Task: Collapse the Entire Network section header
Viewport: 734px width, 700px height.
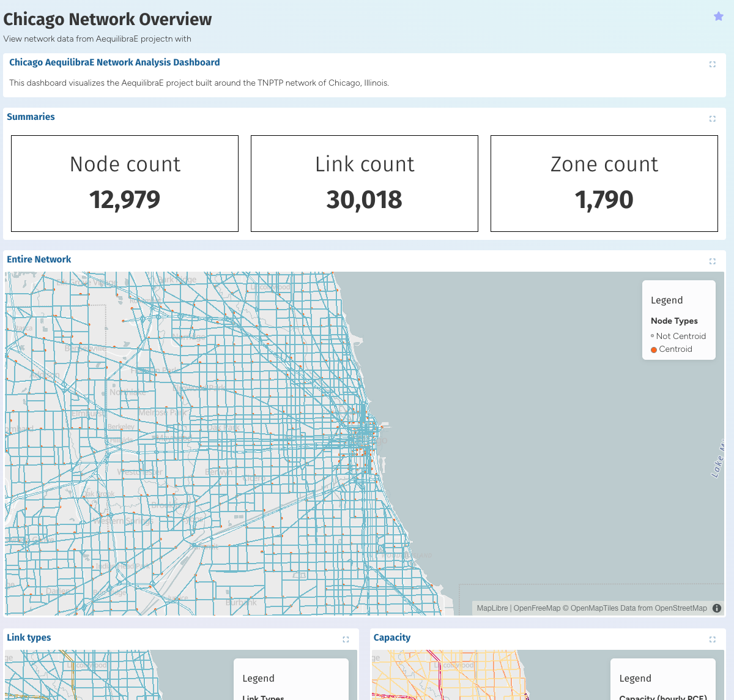Action: (39, 259)
